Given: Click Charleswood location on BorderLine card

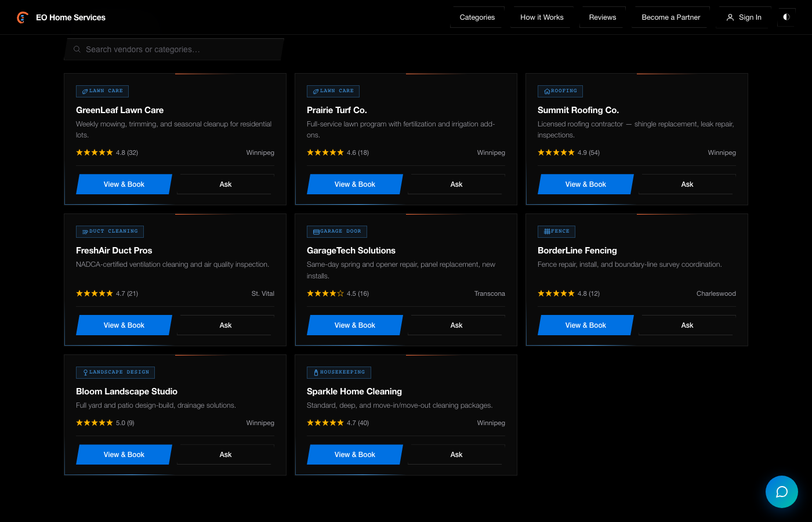Looking at the screenshot, I should [716, 293].
